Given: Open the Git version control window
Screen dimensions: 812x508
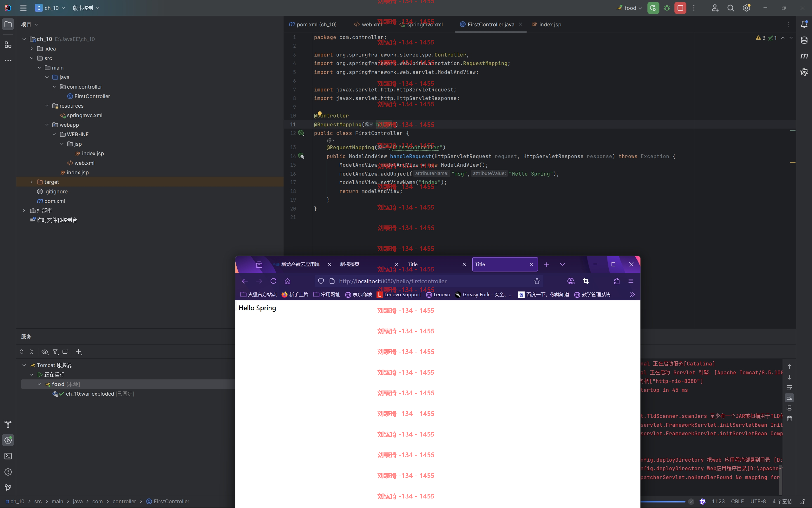Looking at the screenshot, I should [8, 487].
